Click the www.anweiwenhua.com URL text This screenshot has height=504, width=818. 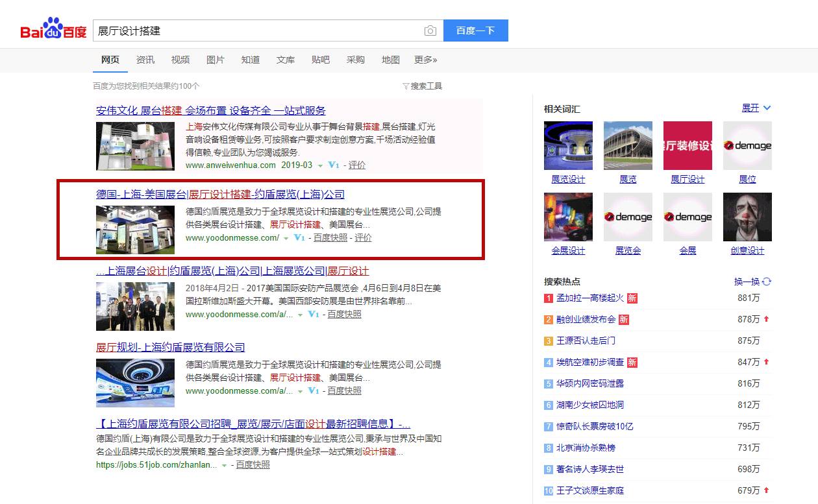231,165
